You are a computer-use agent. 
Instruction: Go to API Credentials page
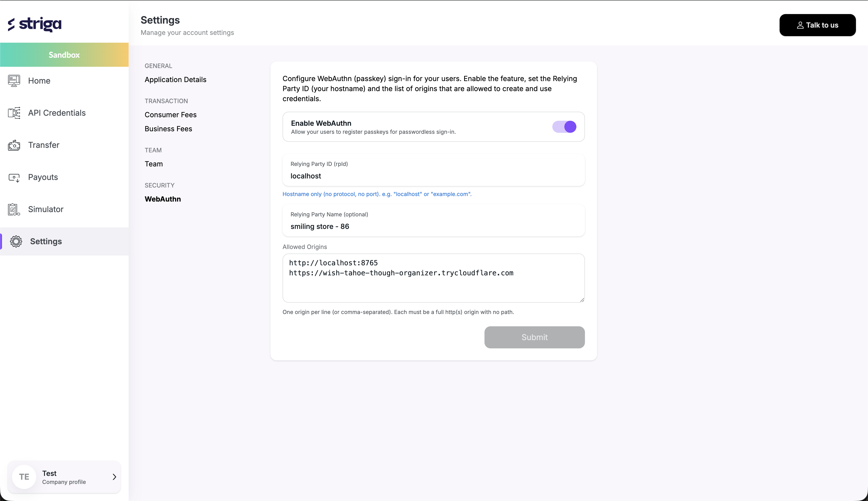(64, 113)
